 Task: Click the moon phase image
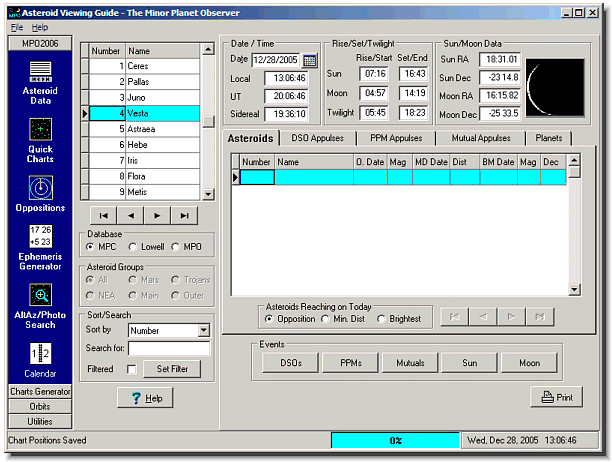555,88
